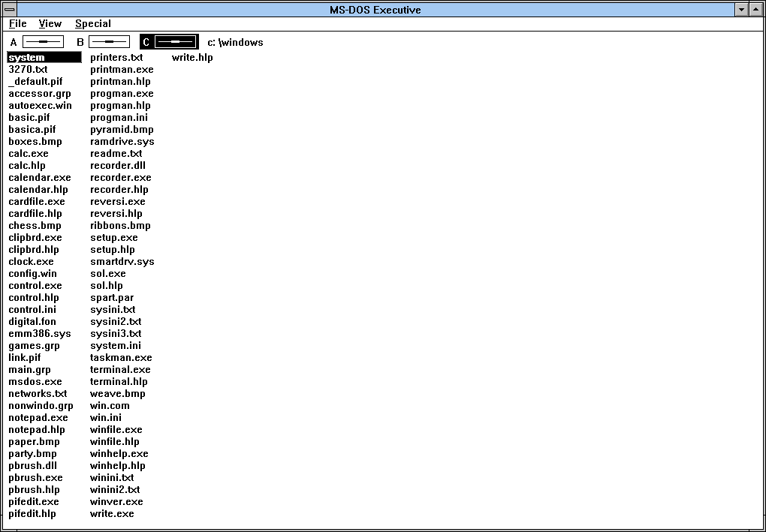Select spart.par file

tap(112, 298)
